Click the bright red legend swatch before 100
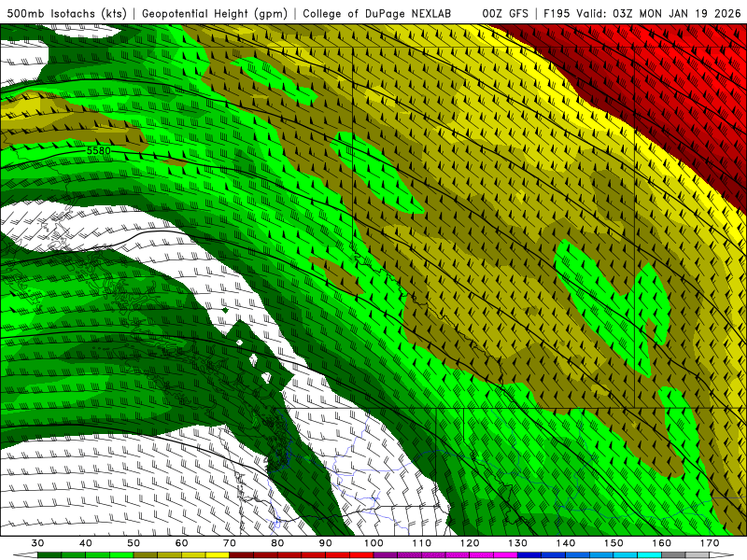 coord(361,555)
